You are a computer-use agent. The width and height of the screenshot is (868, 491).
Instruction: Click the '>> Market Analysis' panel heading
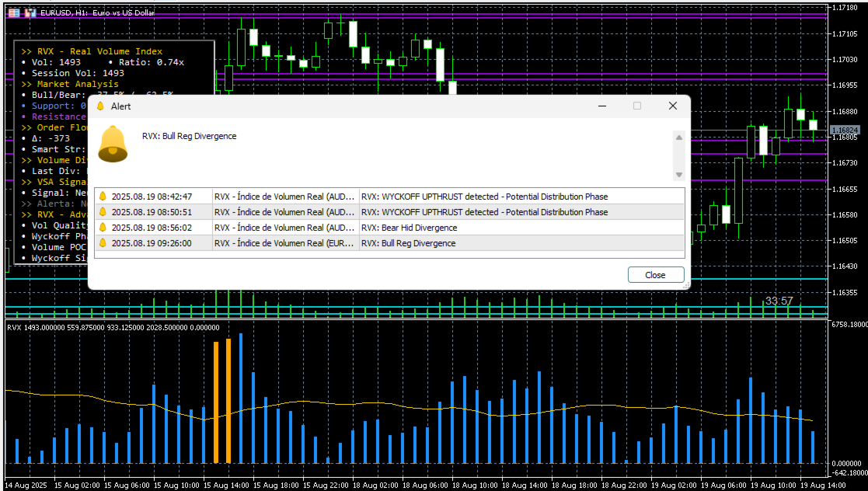(70, 84)
